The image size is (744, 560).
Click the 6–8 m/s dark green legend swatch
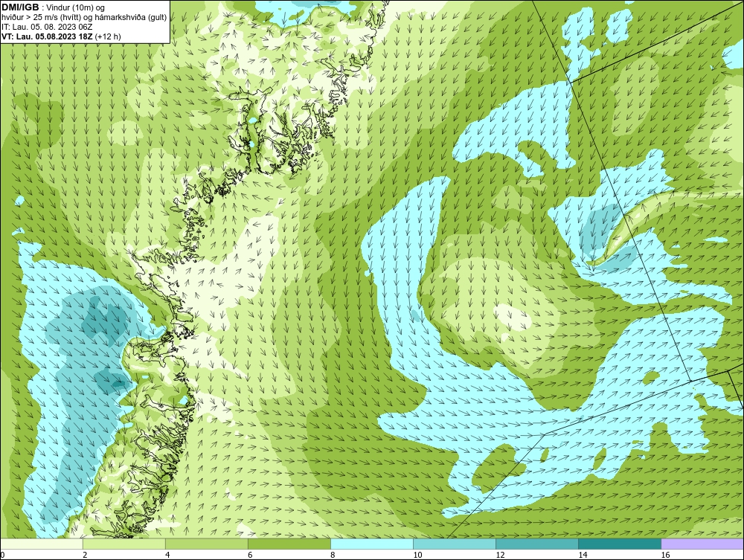click(x=289, y=544)
